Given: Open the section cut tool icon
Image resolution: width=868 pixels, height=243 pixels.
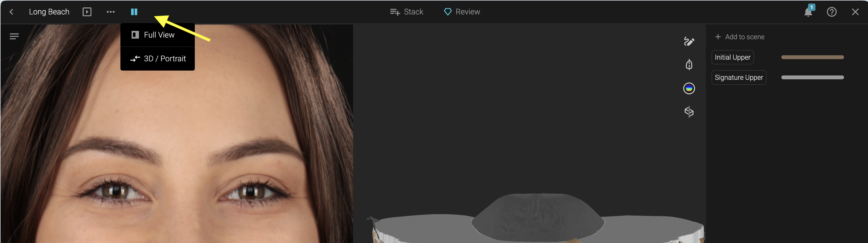Looking at the screenshot, I should point(689,112).
